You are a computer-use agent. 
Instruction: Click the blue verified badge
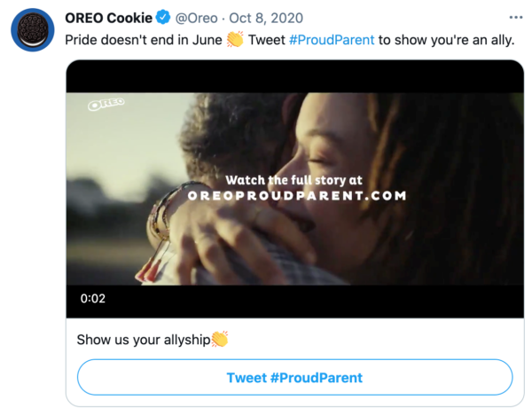163,18
